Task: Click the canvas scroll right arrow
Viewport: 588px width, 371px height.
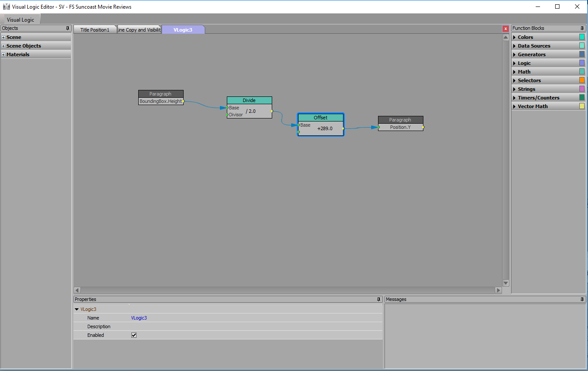Action: [498, 290]
